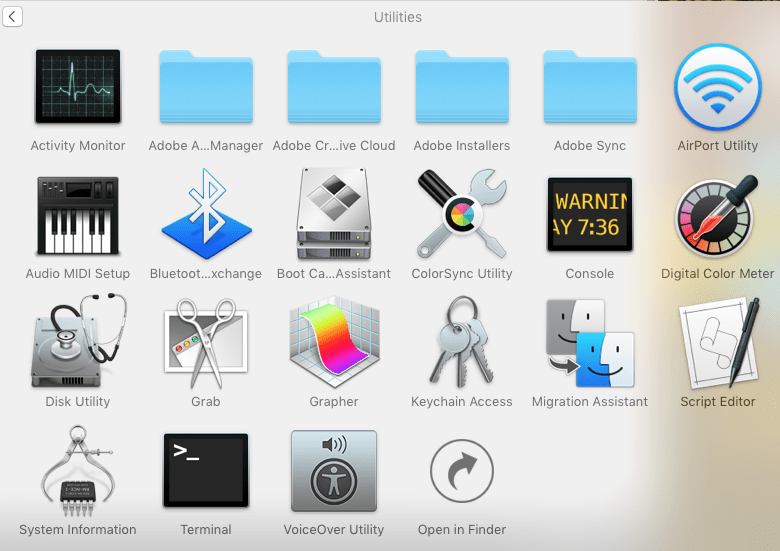
Task: Click the System Information label
Action: (78, 530)
